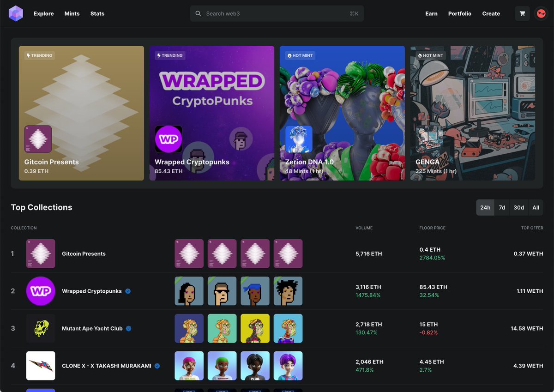
Task: Click the Mutant Ape Yacht Club name
Action: [92, 328]
